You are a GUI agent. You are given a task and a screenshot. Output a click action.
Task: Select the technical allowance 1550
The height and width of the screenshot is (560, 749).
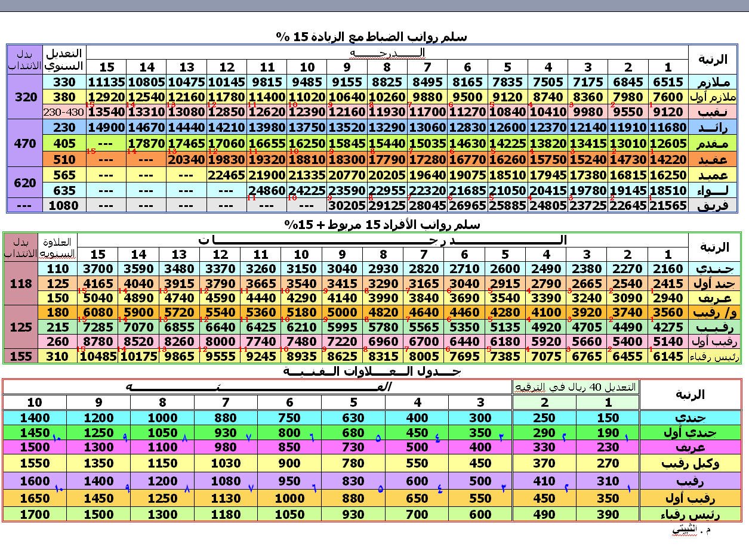(x=35, y=463)
